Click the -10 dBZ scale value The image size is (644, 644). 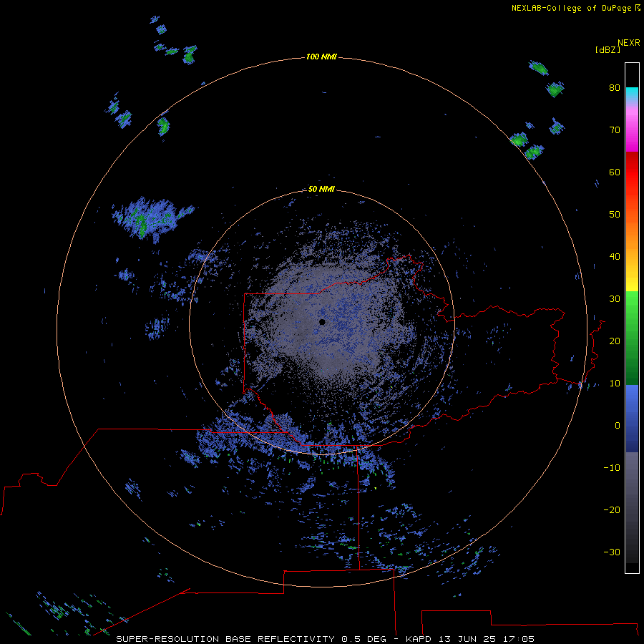[612, 468]
